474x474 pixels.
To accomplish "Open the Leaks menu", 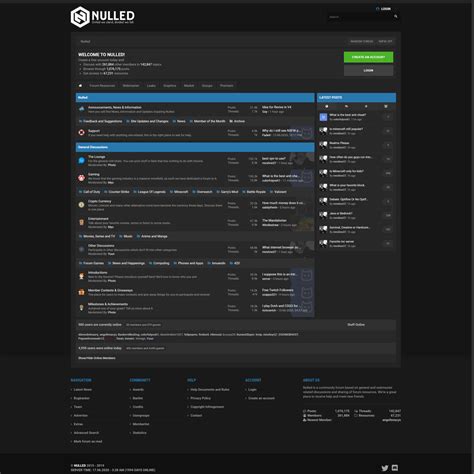I will (151, 86).
